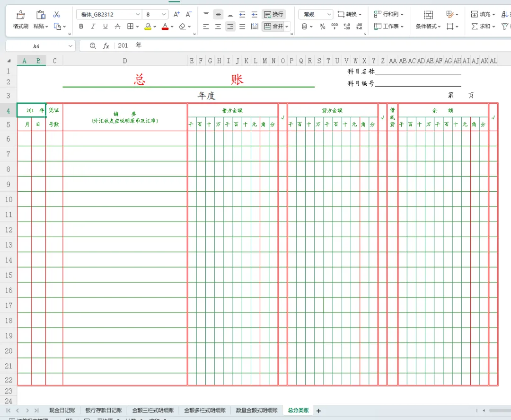Increase decimal places icon

tap(347, 27)
